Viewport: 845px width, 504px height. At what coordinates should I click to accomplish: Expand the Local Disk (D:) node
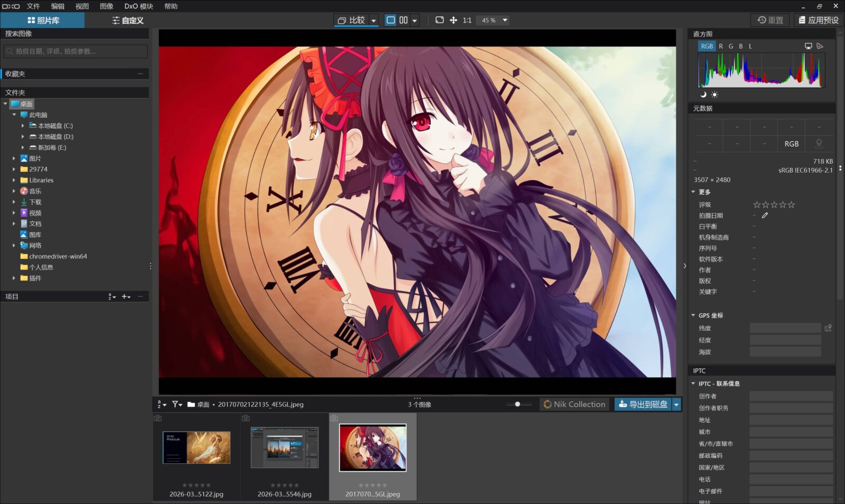pos(23,137)
